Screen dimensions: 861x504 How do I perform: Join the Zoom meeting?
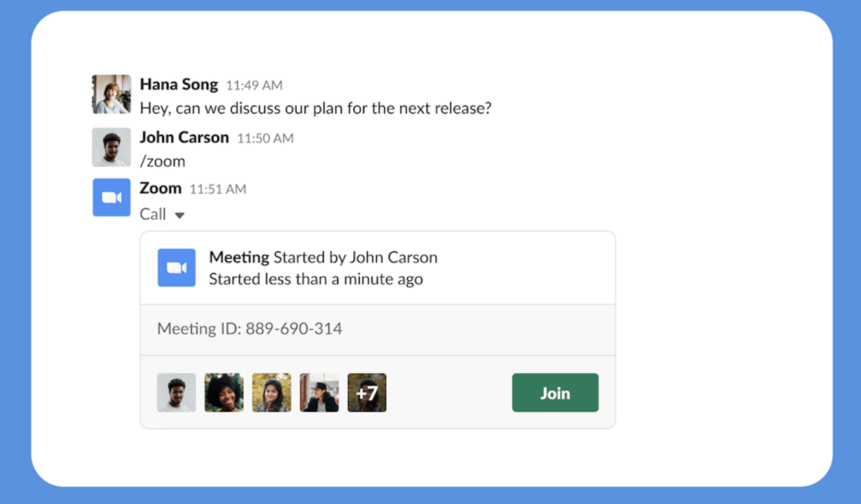point(555,393)
